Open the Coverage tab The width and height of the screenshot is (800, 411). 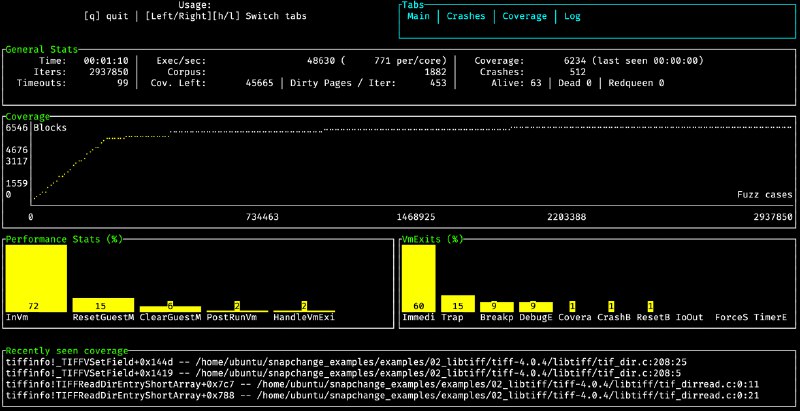point(524,16)
